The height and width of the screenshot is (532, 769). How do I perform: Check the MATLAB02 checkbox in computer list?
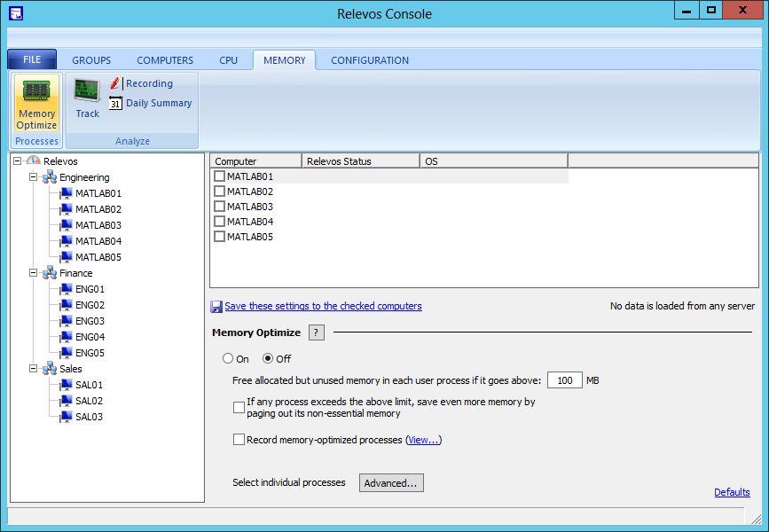(x=220, y=192)
